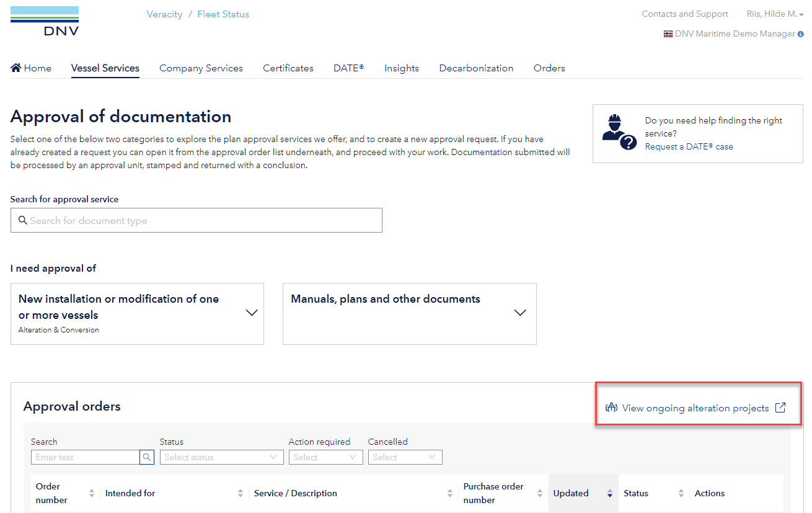Screen dimensions: 812x513
Task: Open Contacts and Support
Action: click(x=684, y=14)
